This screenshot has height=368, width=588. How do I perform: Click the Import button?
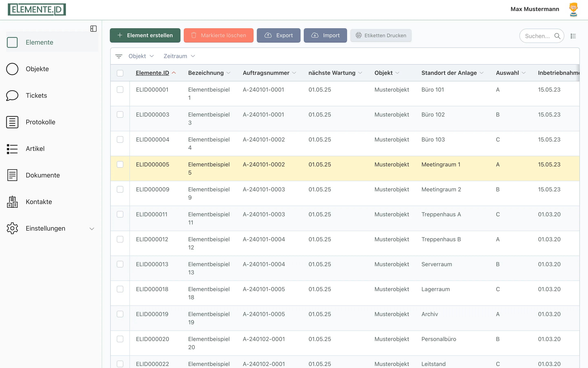(325, 35)
